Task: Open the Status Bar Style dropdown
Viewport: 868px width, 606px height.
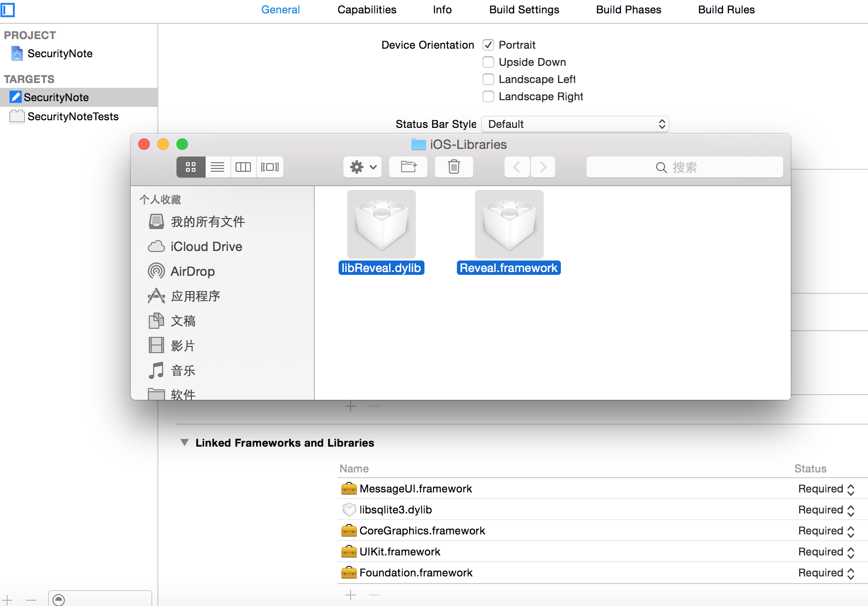Action: click(575, 124)
